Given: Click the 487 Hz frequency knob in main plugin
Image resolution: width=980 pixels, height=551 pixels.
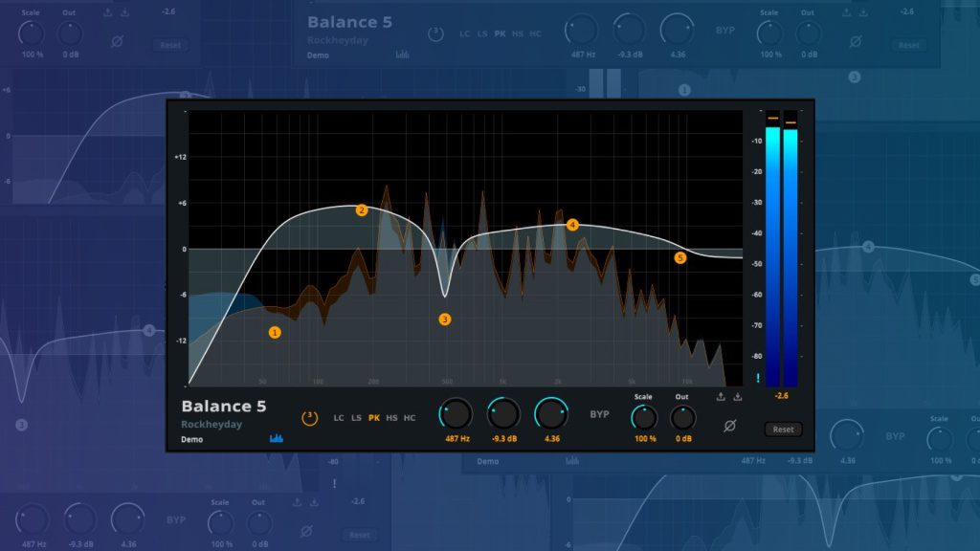Looking at the screenshot, I should (x=456, y=413).
